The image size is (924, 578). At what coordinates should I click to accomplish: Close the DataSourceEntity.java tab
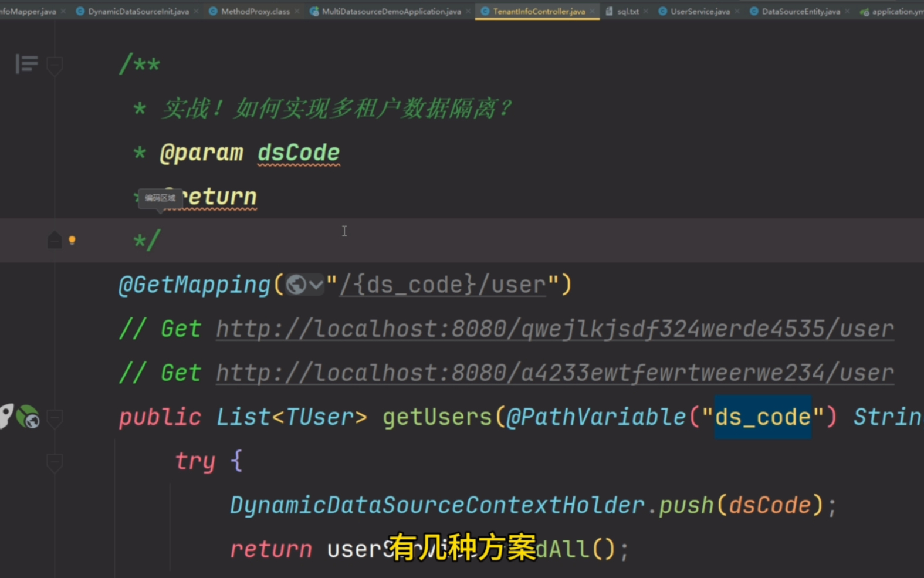[x=847, y=11]
